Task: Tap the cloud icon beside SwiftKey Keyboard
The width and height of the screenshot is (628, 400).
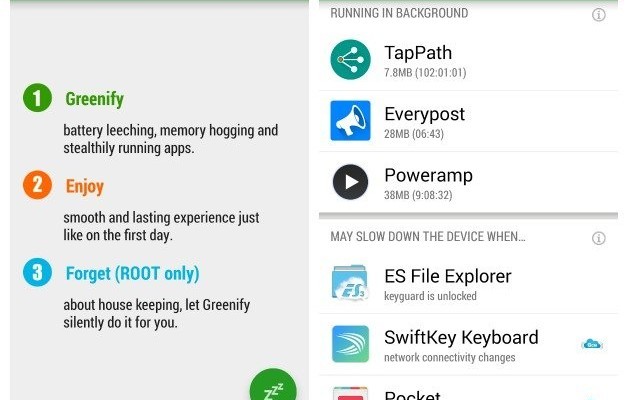Action: (x=592, y=344)
